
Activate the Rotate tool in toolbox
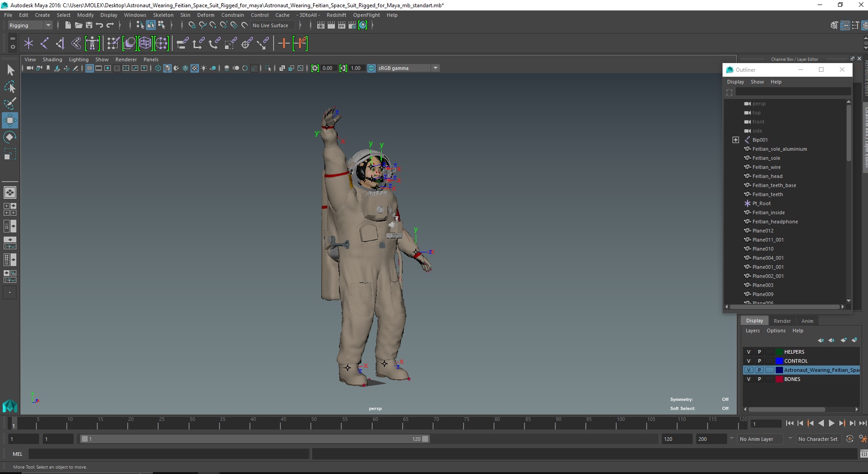10,137
